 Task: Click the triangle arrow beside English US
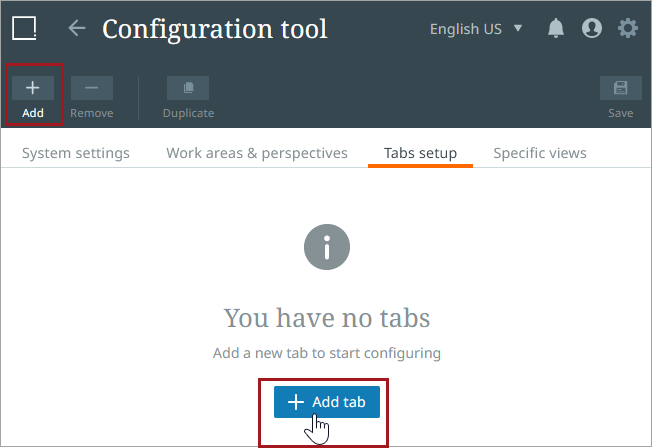[x=518, y=28]
